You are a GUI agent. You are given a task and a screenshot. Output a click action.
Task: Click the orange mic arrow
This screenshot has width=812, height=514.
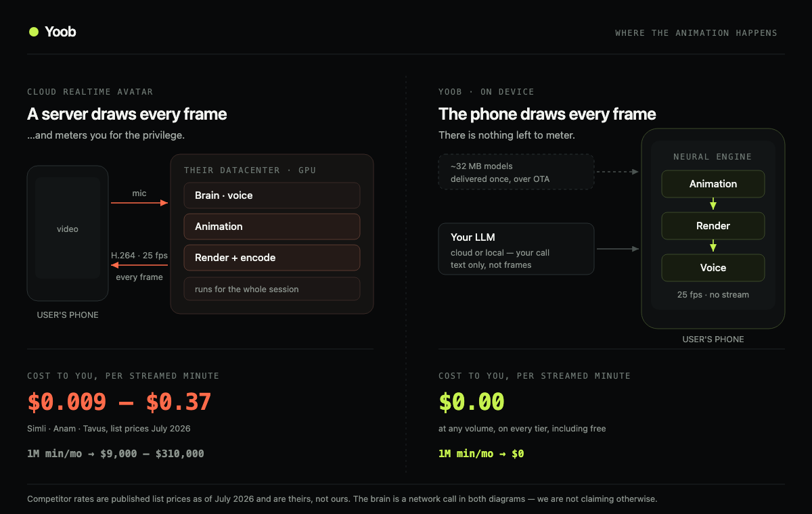[139, 202]
